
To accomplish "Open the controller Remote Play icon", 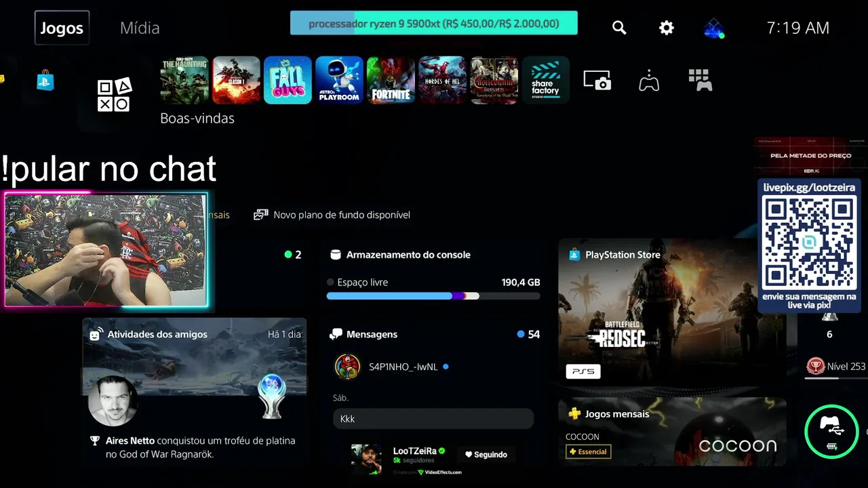I will tap(649, 80).
